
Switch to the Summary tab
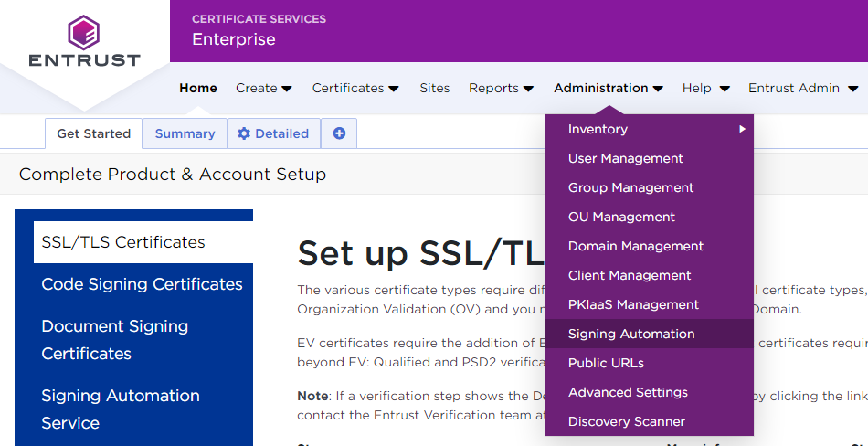pyautogui.click(x=185, y=133)
